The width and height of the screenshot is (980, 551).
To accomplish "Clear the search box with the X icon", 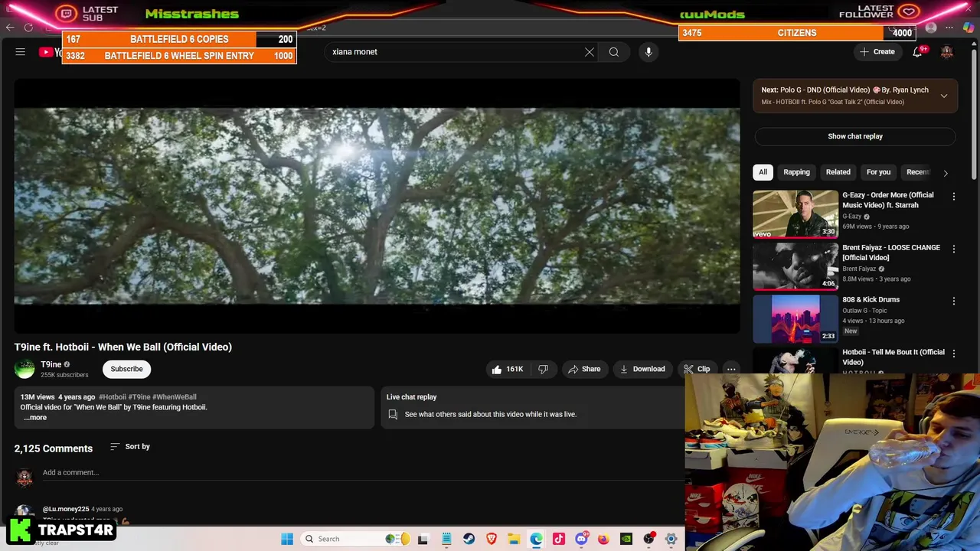I will coord(590,52).
